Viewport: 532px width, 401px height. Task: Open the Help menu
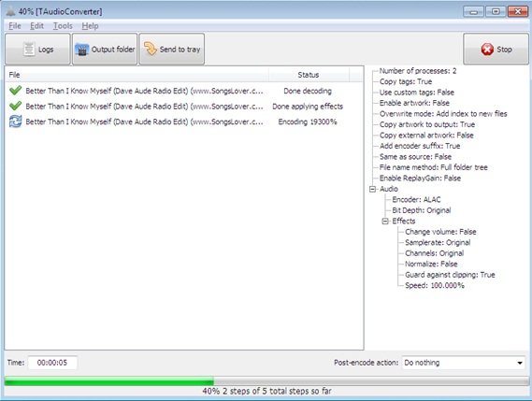[x=90, y=26]
